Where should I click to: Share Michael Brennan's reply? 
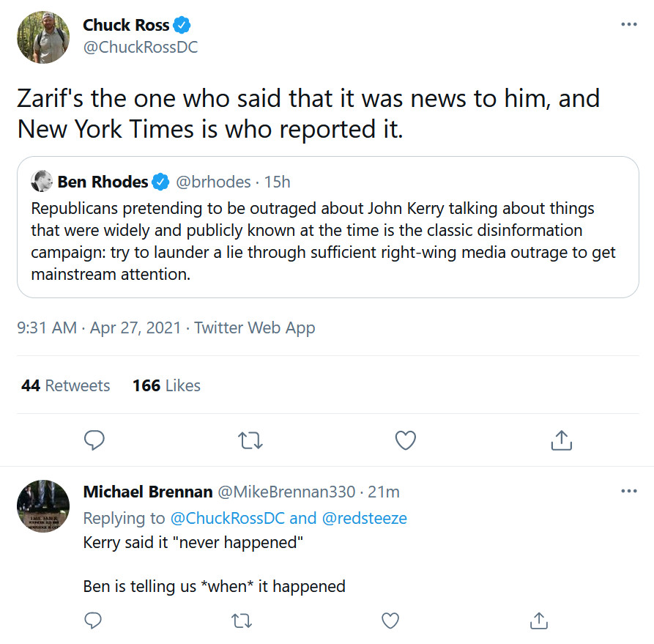click(538, 621)
